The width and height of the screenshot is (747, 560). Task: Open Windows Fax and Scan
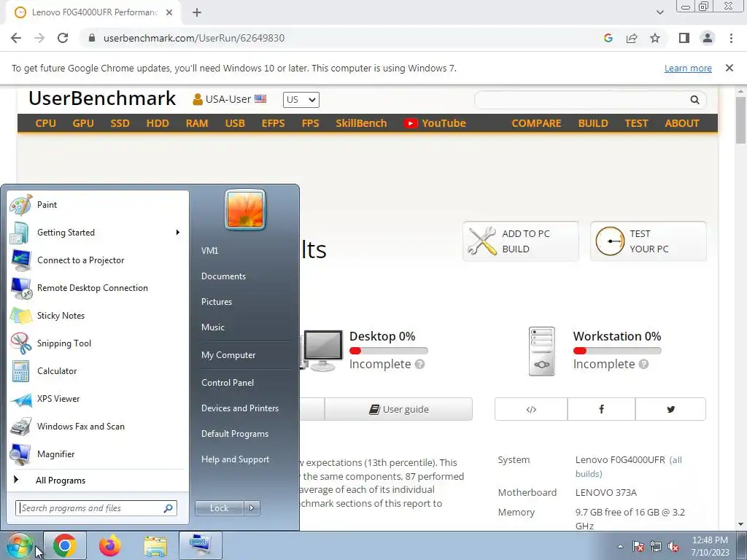(97, 426)
